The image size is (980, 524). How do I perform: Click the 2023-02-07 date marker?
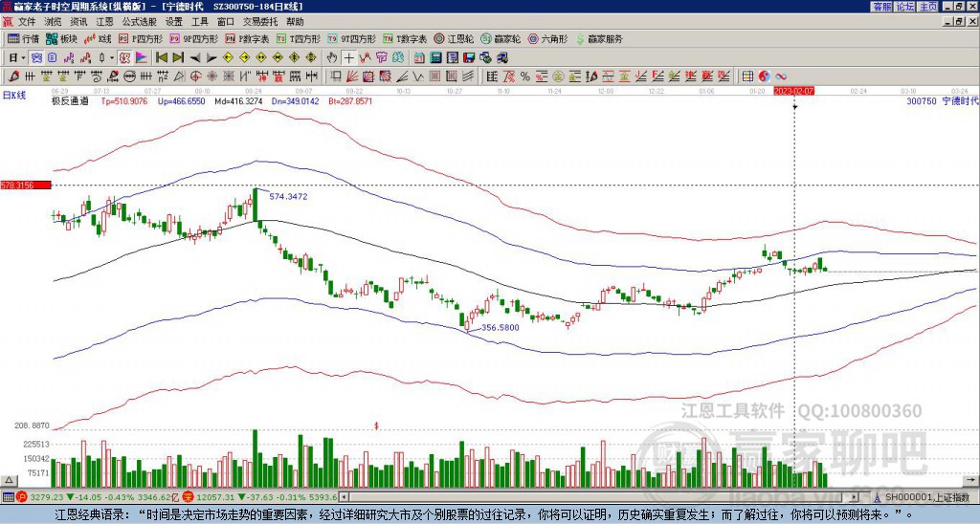[x=793, y=91]
